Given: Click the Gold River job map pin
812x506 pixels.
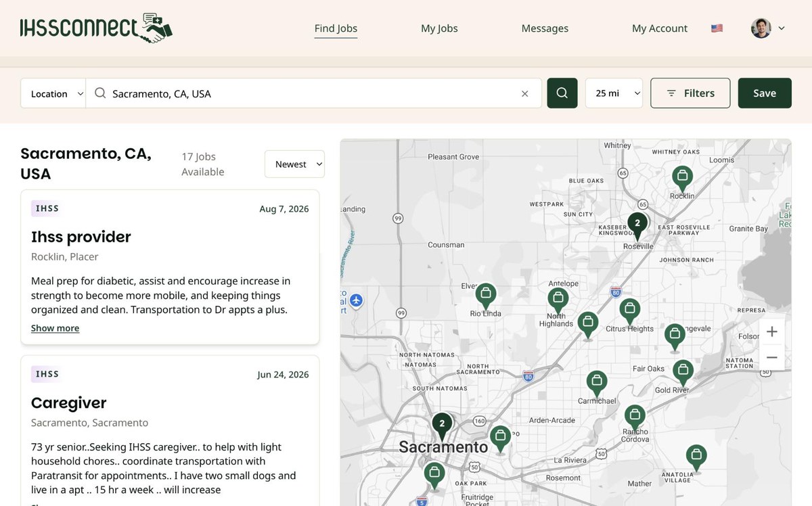Looking at the screenshot, I should 683,372.
